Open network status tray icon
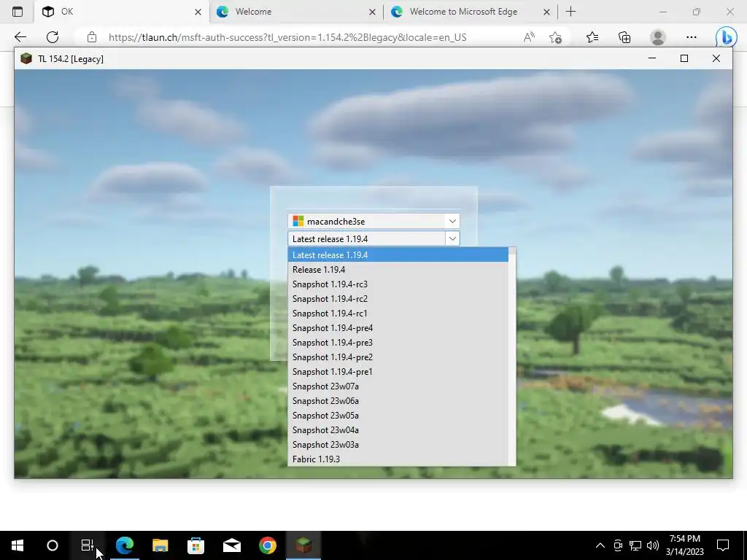Viewport: 747px width, 560px height. tap(635, 545)
